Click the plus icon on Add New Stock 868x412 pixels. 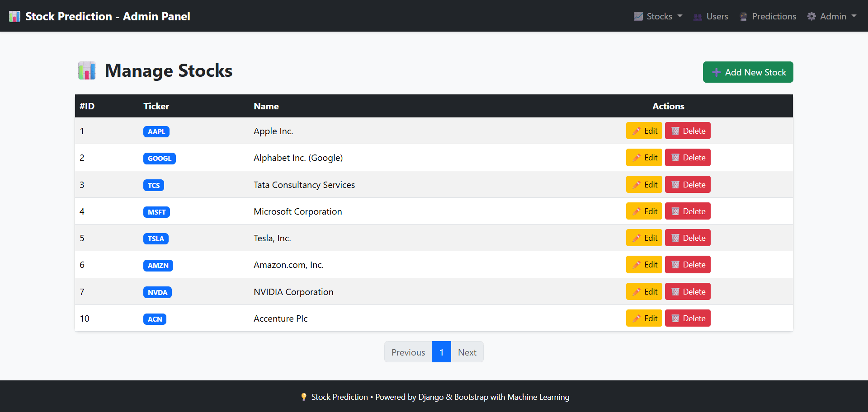pyautogui.click(x=716, y=72)
